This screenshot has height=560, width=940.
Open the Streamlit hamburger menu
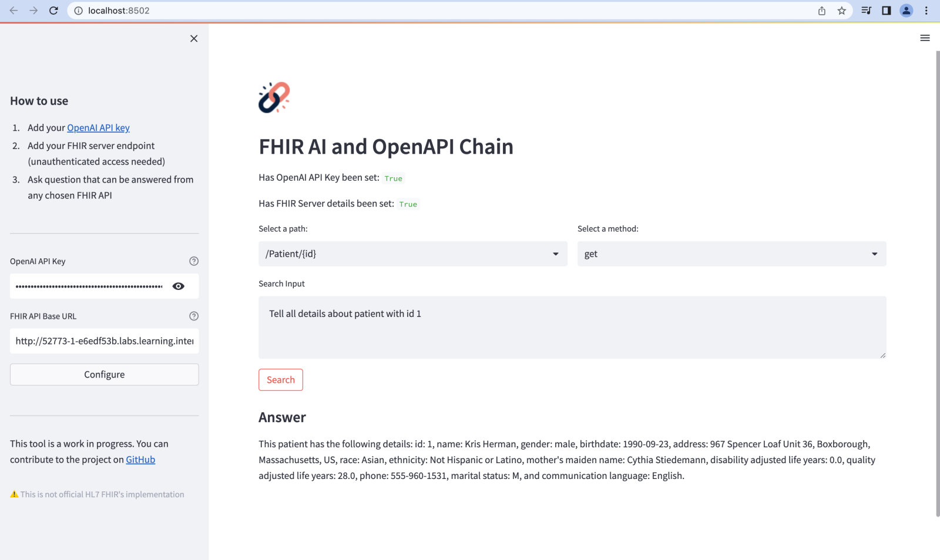coord(925,38)
